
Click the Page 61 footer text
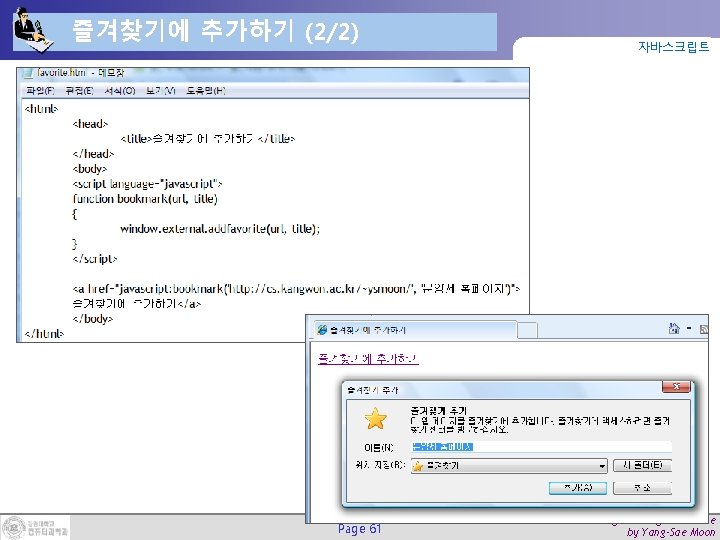click(x=360, y=529)
